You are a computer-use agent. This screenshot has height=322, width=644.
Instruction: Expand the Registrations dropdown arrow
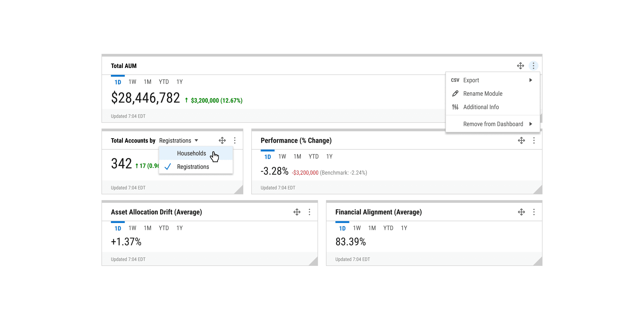coord(196,140)
